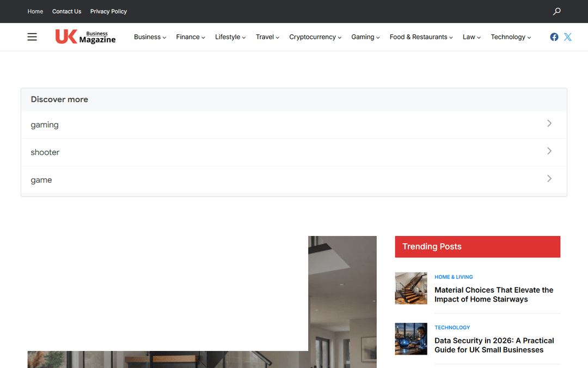Screen dimensions: 588x368
Task: Click the chevron arrow in gaming row
Action: click(549, 124)
